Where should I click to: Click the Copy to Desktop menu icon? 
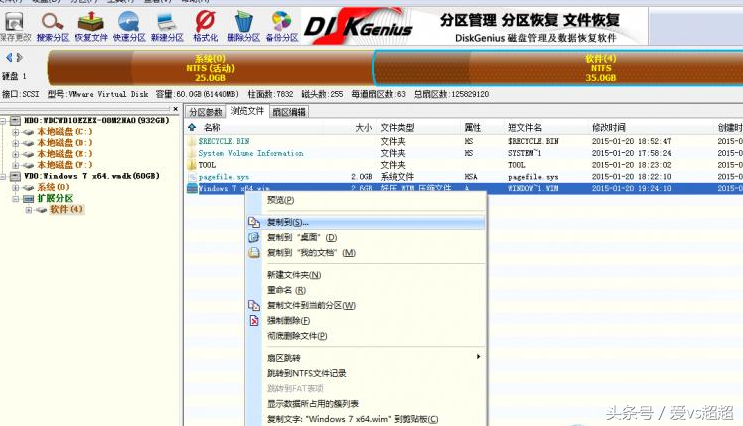click(254, 237)
